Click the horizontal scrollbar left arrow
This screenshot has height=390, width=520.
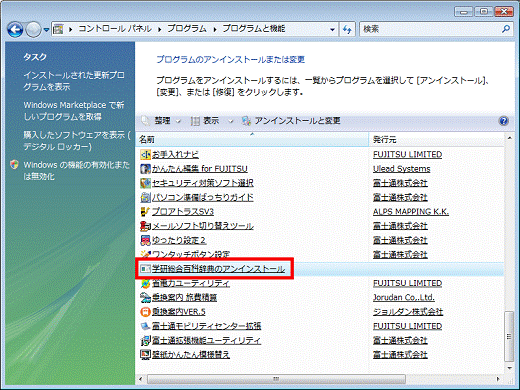pos(141,379)
